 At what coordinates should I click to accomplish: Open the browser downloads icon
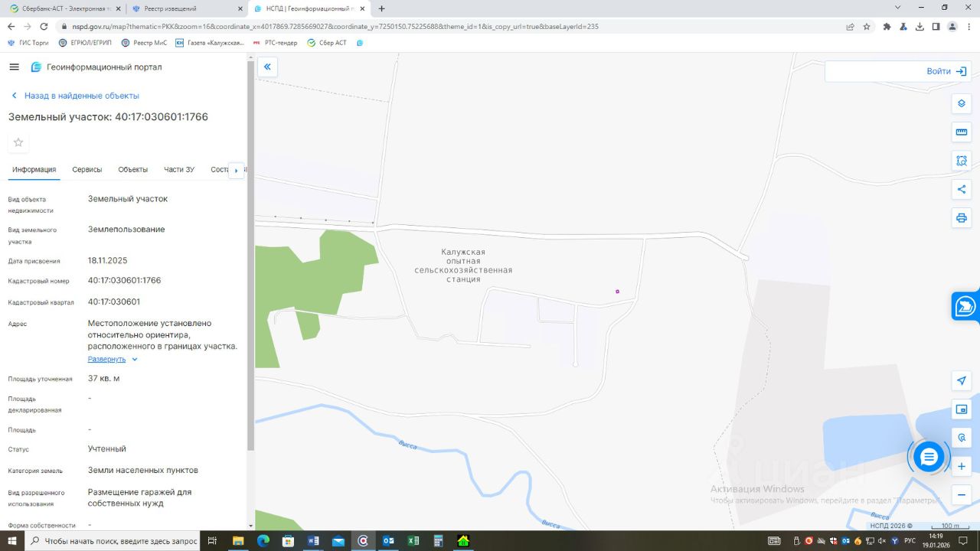coord(920,26)
